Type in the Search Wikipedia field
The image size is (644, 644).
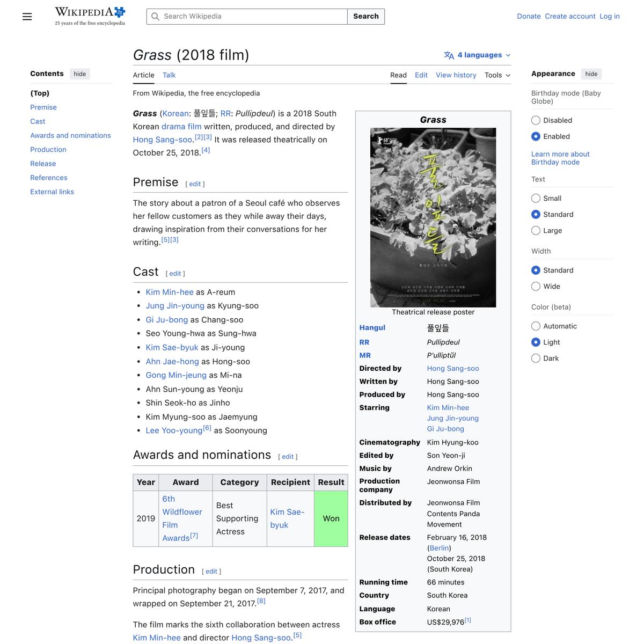click(252, 17)
